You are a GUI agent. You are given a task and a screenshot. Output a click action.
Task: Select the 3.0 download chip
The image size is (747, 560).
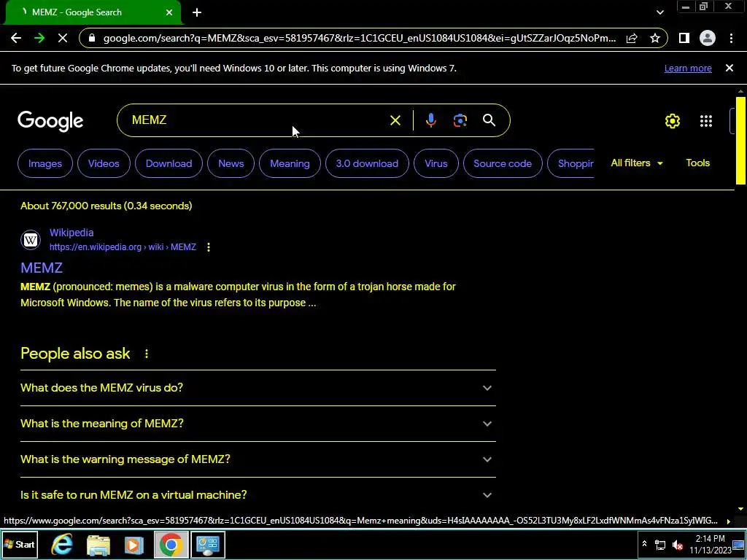tap(367, 163)
